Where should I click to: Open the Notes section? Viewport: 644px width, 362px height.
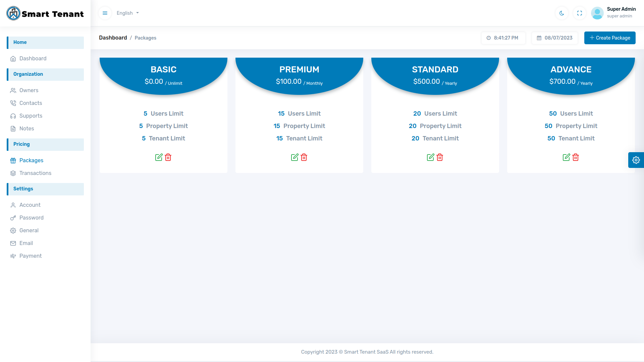27,128
